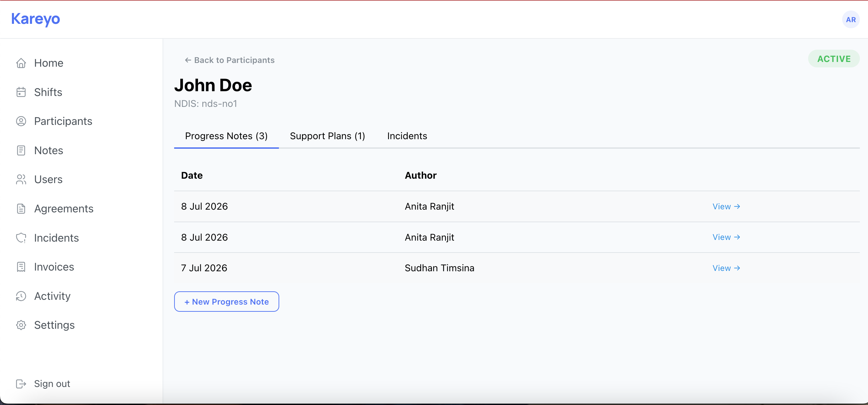Click the ACTIVE status badge

click(834, 59)
